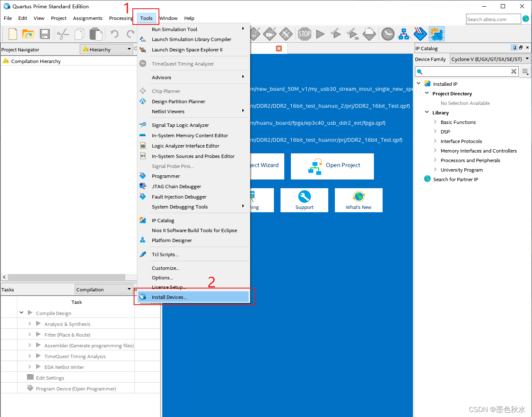Open the Device Family dropdown
This screenshot has width=532, height=417.
coord(490,59)
